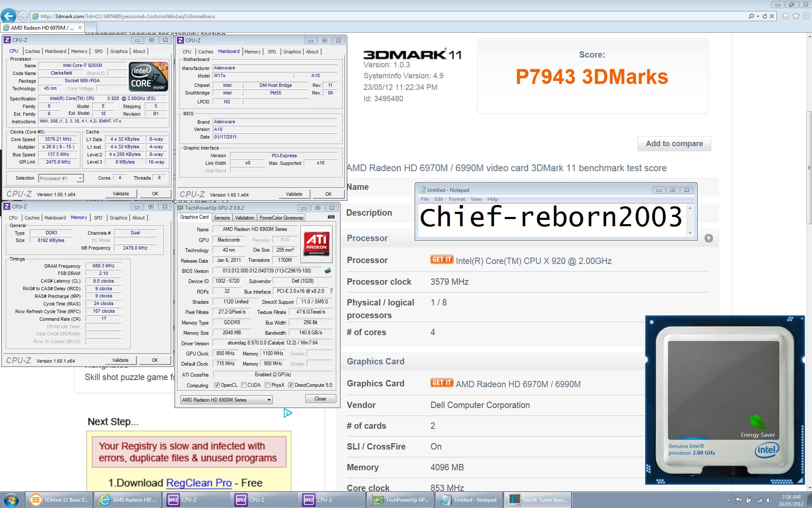Open the PowerColor Giveaway tab
This screenshot has height=508, width=812.
281,218
